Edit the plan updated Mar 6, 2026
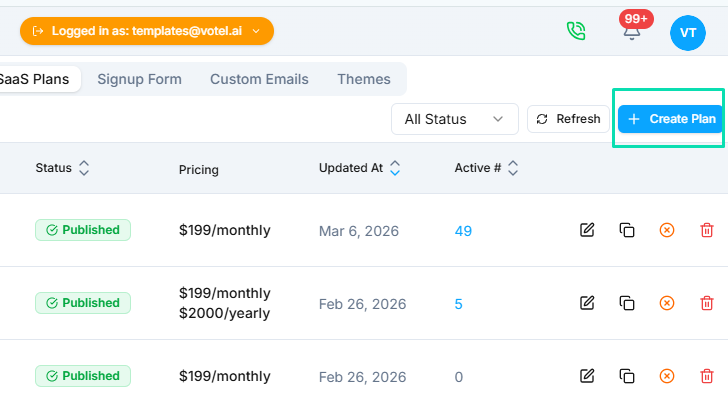This screenshot has width=728, height=411. coord(587,230)
